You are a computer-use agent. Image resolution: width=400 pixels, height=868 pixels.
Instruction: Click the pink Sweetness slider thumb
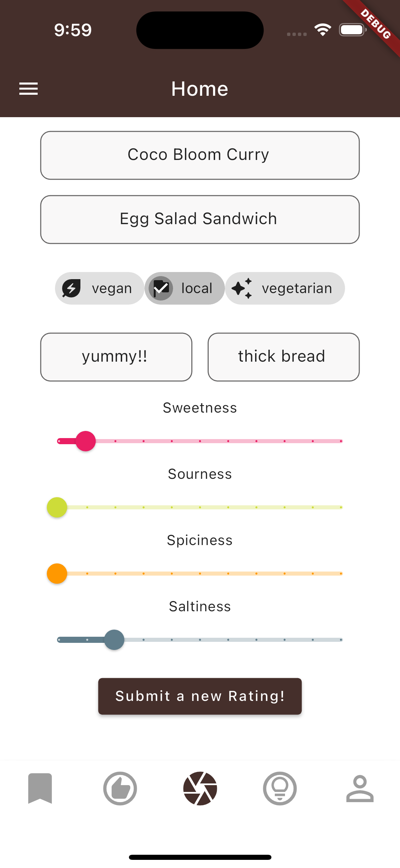[85, 441]
